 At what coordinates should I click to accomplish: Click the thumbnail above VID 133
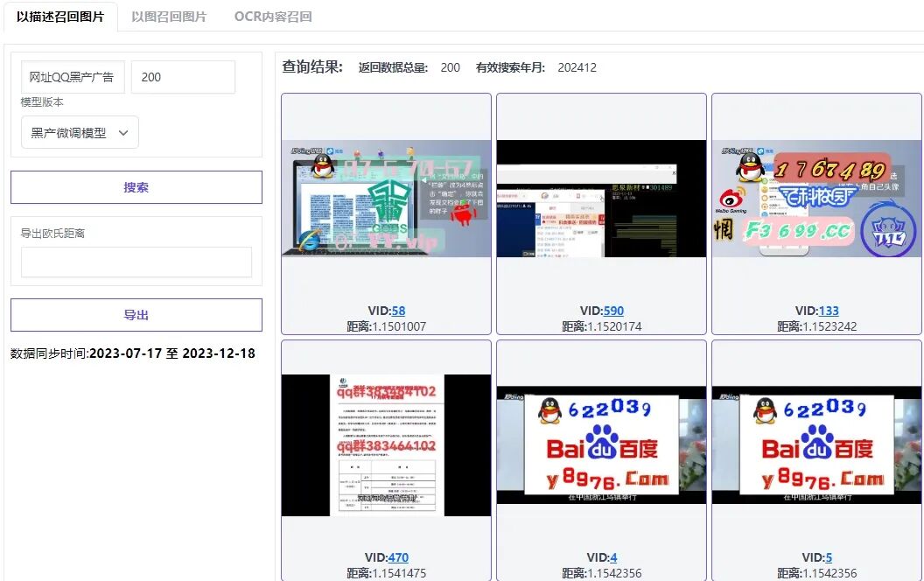[x=816, y=199]
